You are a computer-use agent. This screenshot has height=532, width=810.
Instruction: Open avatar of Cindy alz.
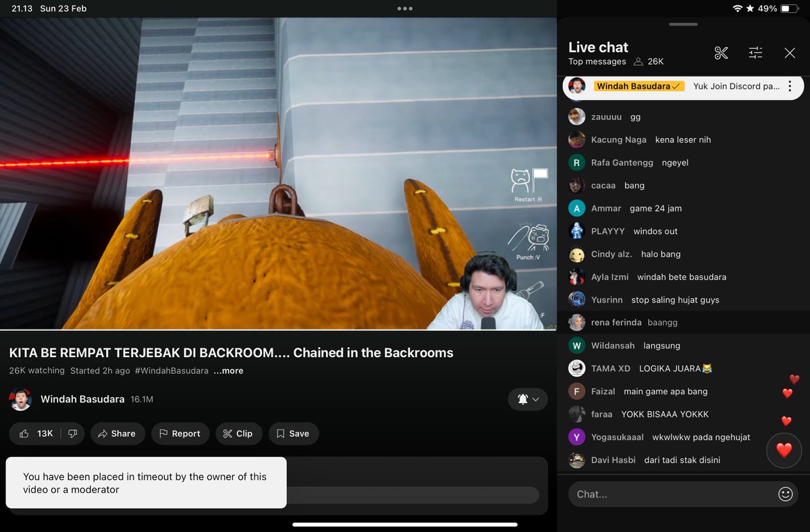(x=576, y=255)
